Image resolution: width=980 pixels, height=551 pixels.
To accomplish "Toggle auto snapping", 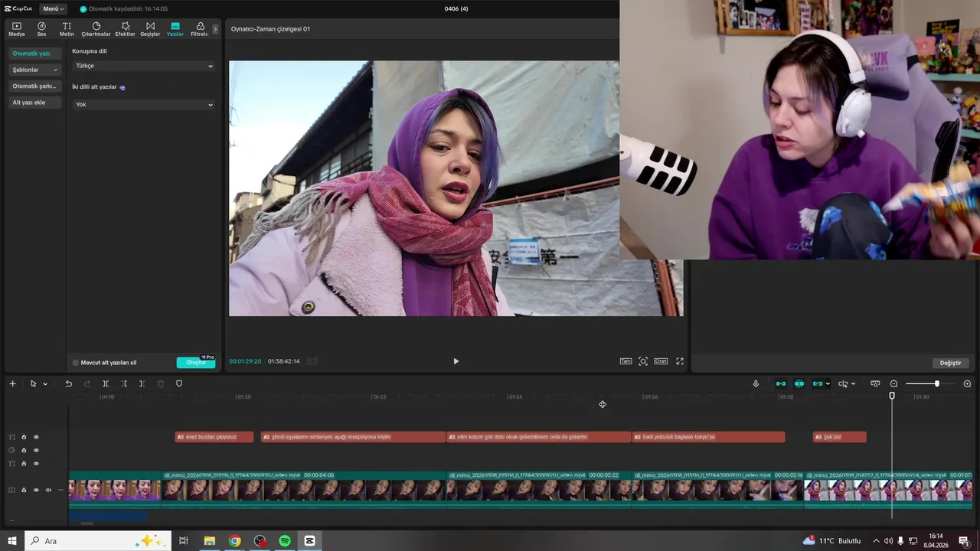I will tap(799, 383).
